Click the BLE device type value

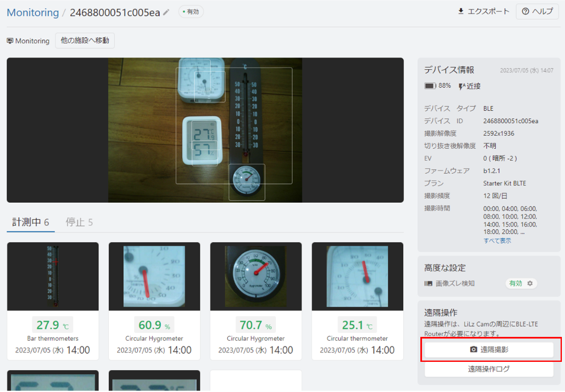click(488, 108)
